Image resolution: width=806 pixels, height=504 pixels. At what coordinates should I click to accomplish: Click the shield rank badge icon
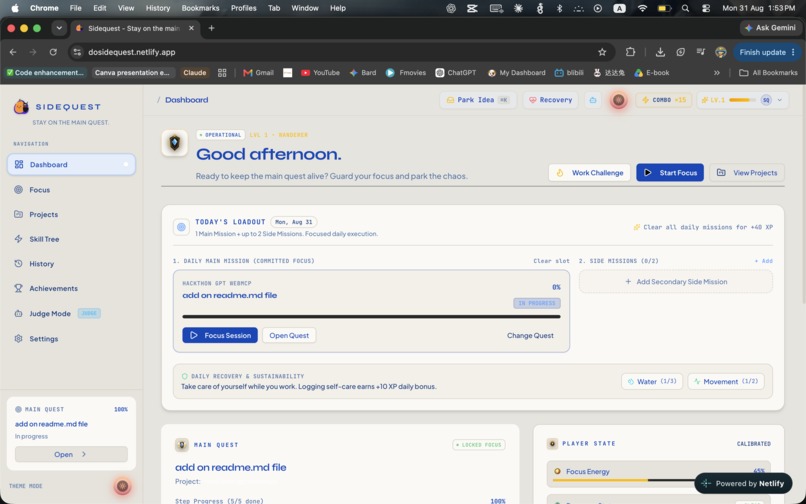tap(175, 143)
